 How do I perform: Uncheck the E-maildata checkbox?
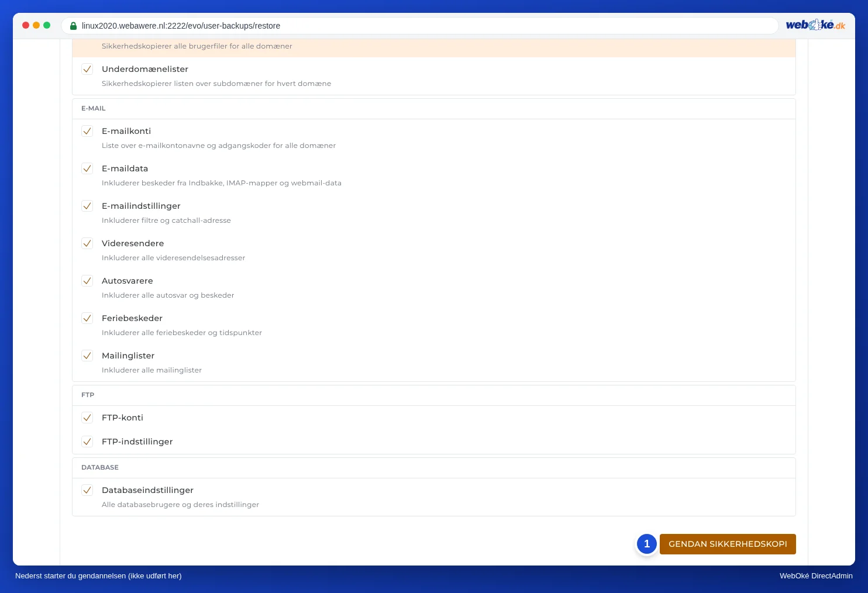coord(87,168)
